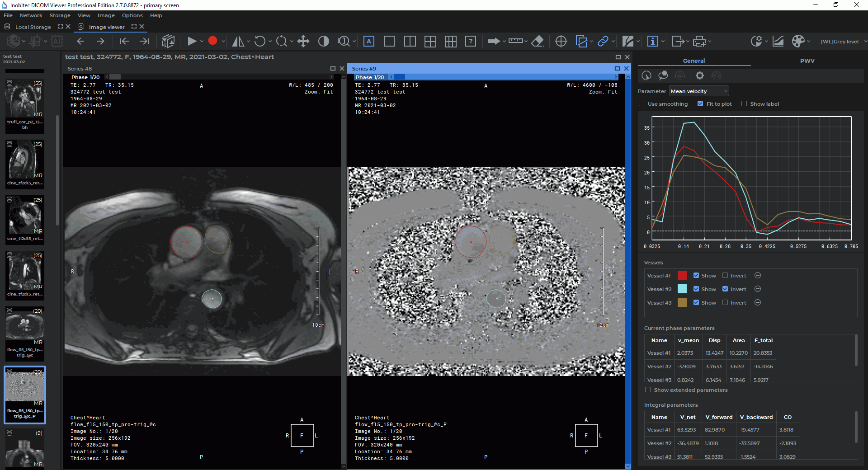Open the gear settings in General tab

(x=700, y=75)
